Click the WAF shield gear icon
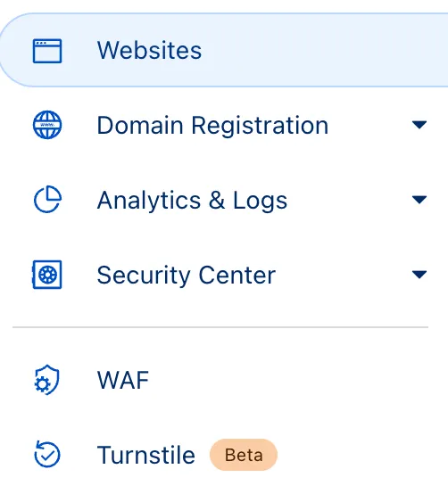The image size is (448, 494). coord(46,380)
